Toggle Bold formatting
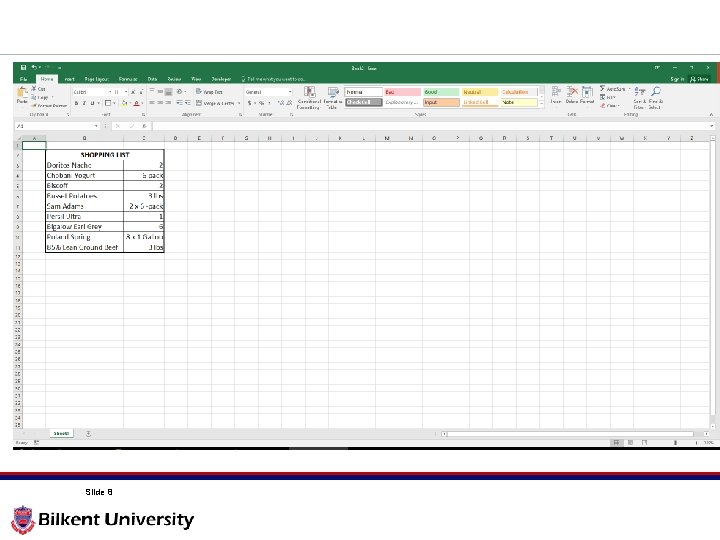Image resolution: width=720 pixels, height=540 pixels. pos(76,103)
